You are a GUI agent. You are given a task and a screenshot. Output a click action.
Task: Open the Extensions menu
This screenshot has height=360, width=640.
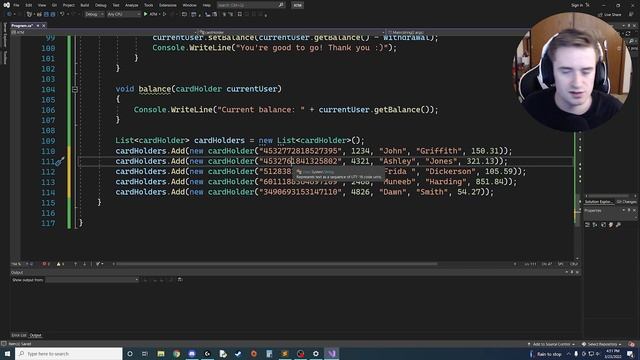pos(168,5)
